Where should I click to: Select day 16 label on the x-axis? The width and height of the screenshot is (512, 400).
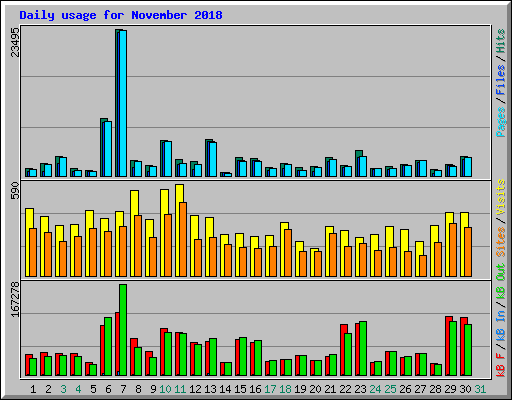pyautogui.click(x=255, y=389)
